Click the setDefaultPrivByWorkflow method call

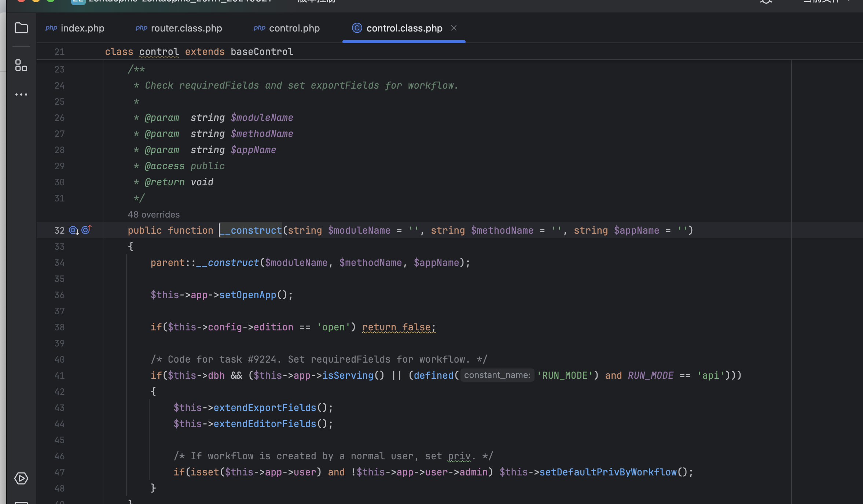point(608,472)
